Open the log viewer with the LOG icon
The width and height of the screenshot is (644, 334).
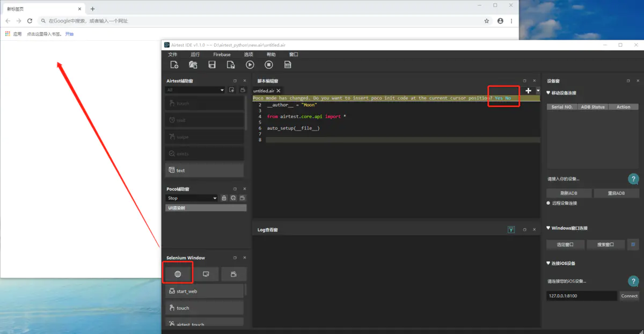click(288, 64)
